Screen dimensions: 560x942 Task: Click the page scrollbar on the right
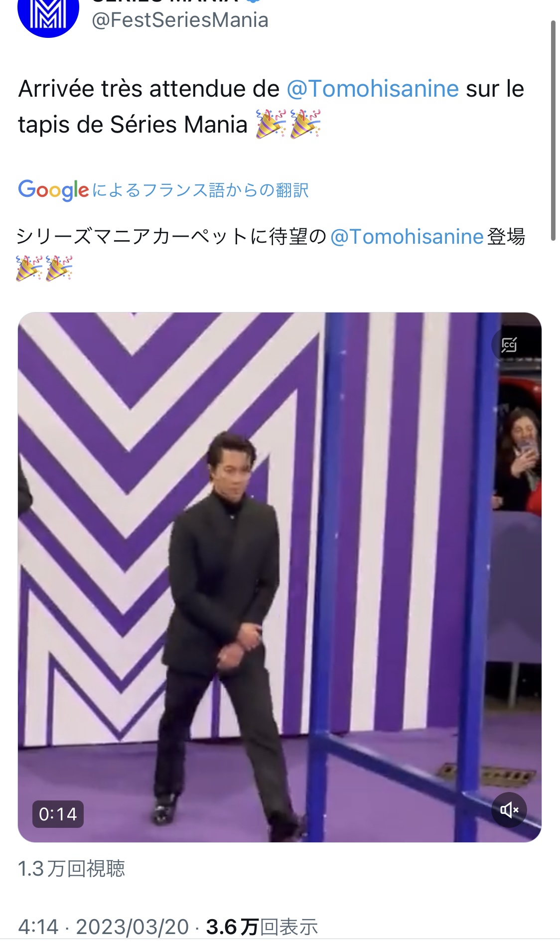click(x=553, y=131)
